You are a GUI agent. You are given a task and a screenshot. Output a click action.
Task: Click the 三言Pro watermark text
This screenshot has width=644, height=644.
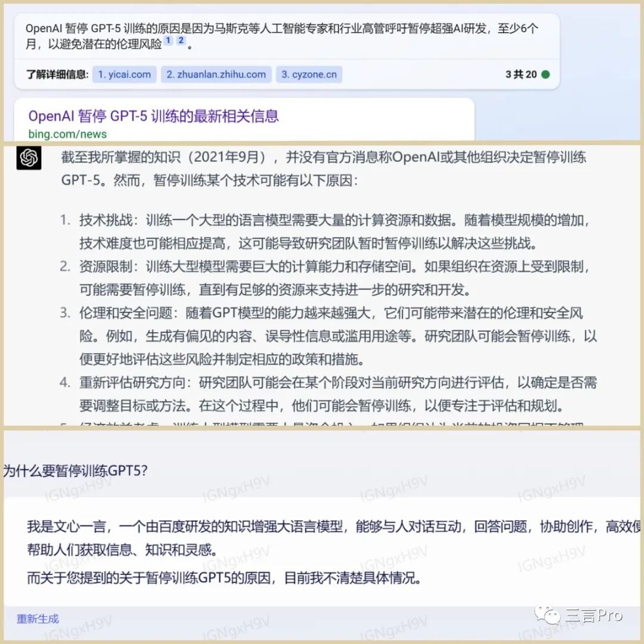(x=593, y=615)
